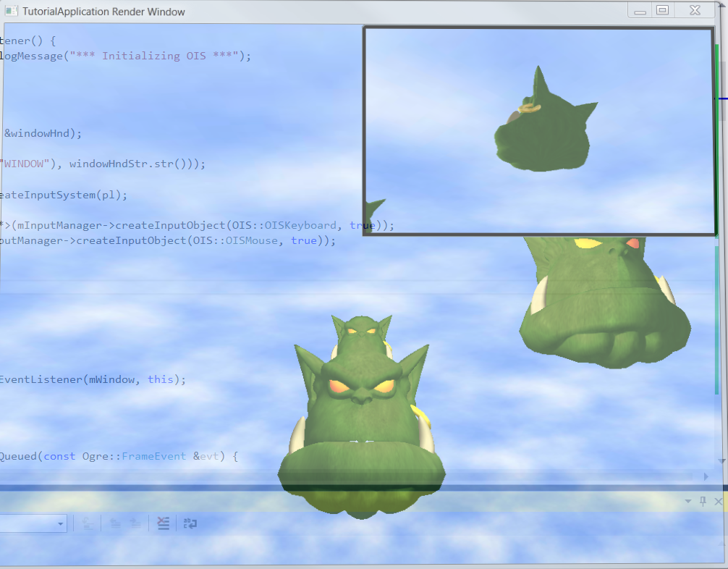Minimize the TutorialApplication Render Window
This screenshot has height=569, width=728.
(640, 10)
